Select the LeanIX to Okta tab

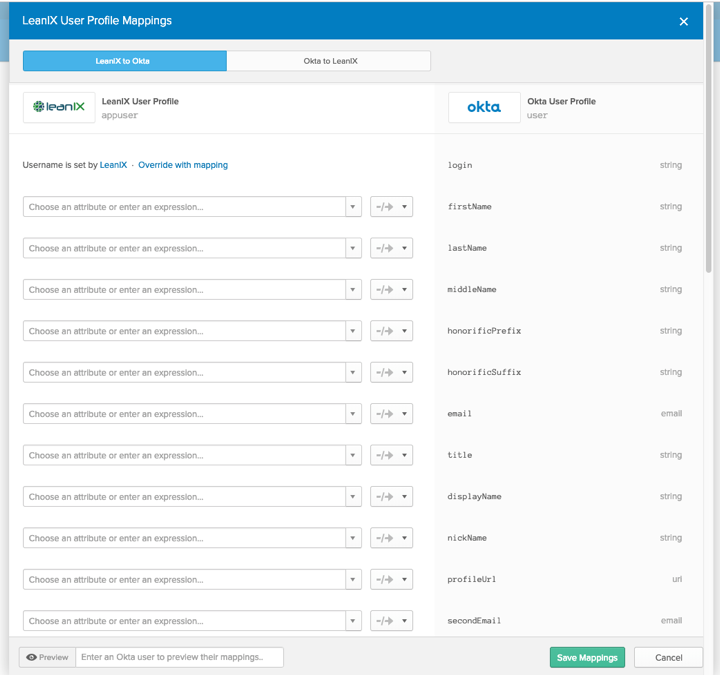125,61
